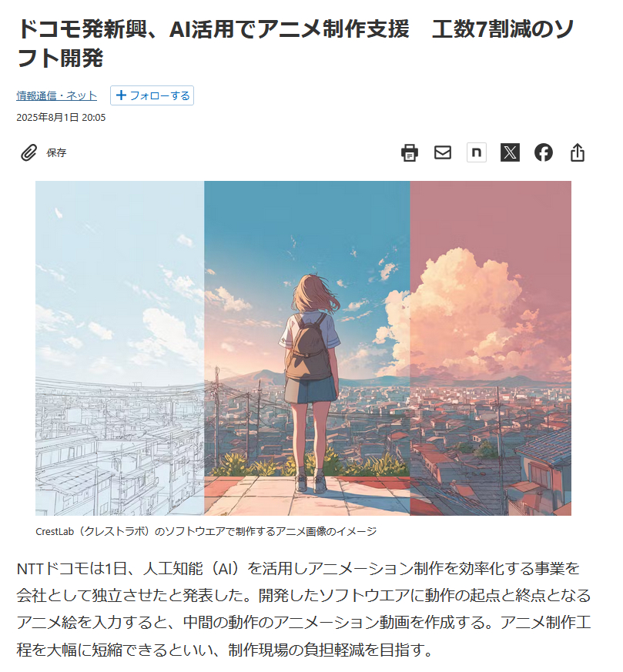Image resolution: width=623 pixels, height=672 pixels.
Task: Share article on X icon
Action: (511, 152)
